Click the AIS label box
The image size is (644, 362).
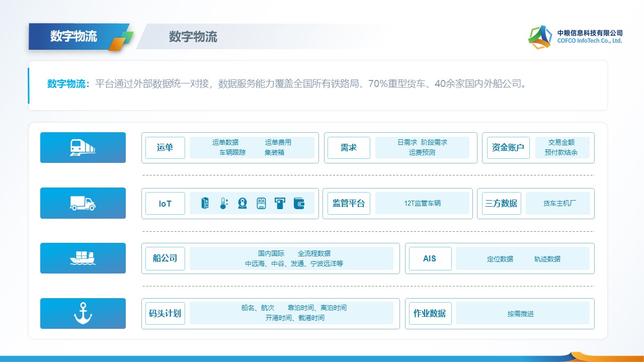coord(430,258)
